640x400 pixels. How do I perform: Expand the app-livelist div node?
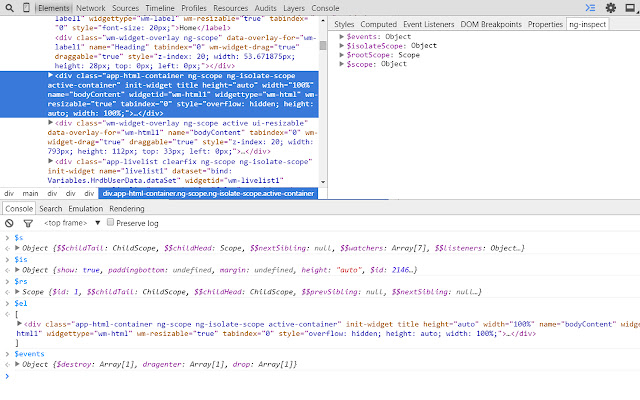(49, 161)
